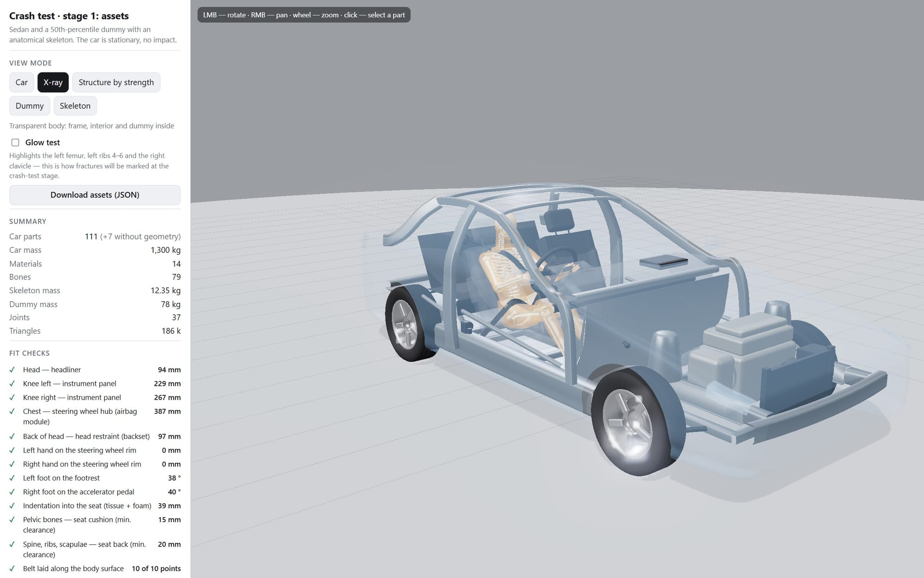Click 'Right hand on the steering wheel rim'
Viewport: 924px width, 578px height.
point(95,464)
